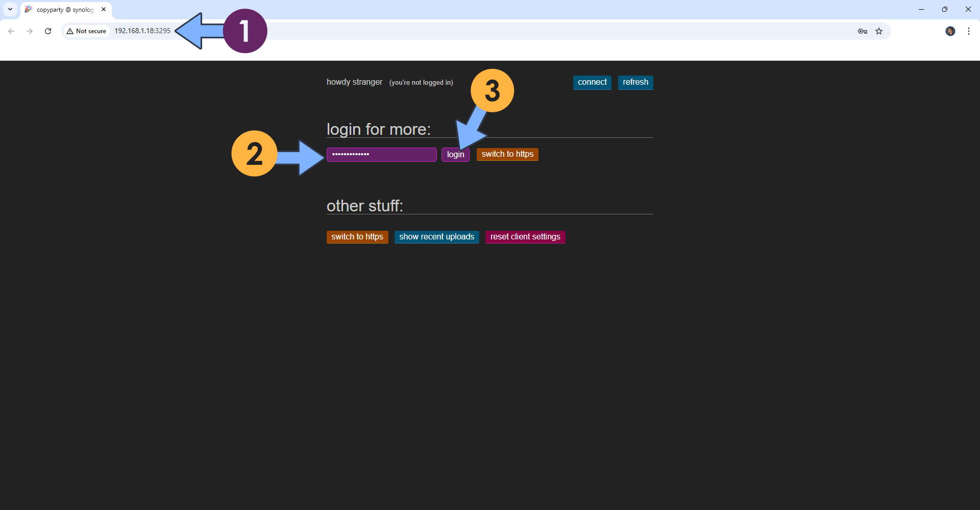
Task: Open the Chrome profile avatar
Action: coord(950,31)
